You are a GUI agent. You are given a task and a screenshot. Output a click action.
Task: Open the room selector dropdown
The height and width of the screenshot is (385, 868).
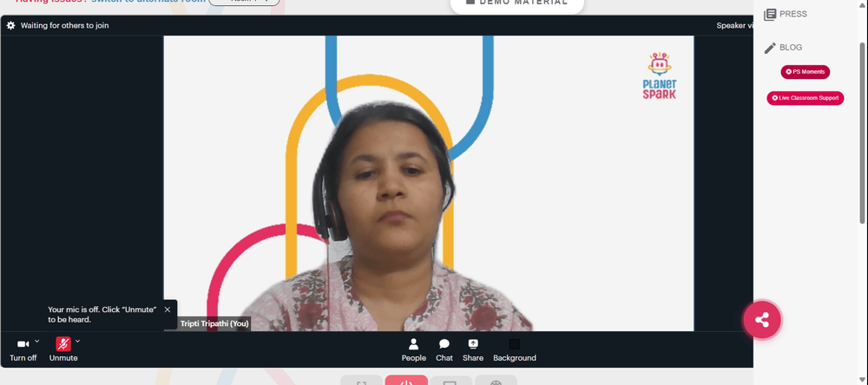(244, 2)
